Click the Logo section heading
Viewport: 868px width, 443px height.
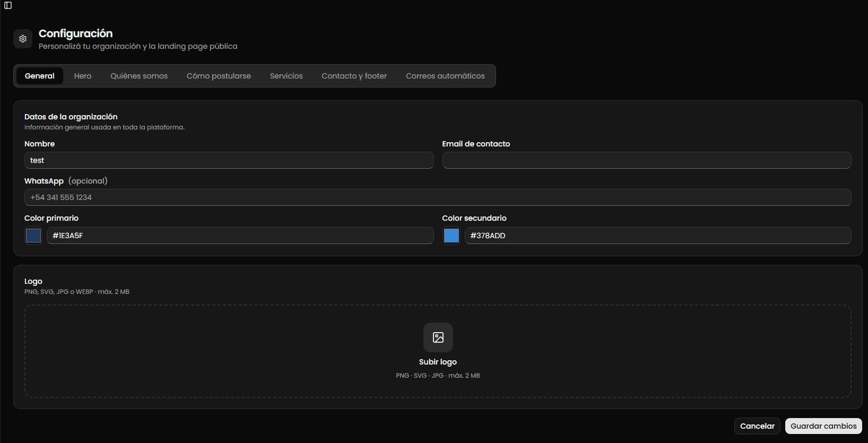pyautogui.click(x=33, y=281)
